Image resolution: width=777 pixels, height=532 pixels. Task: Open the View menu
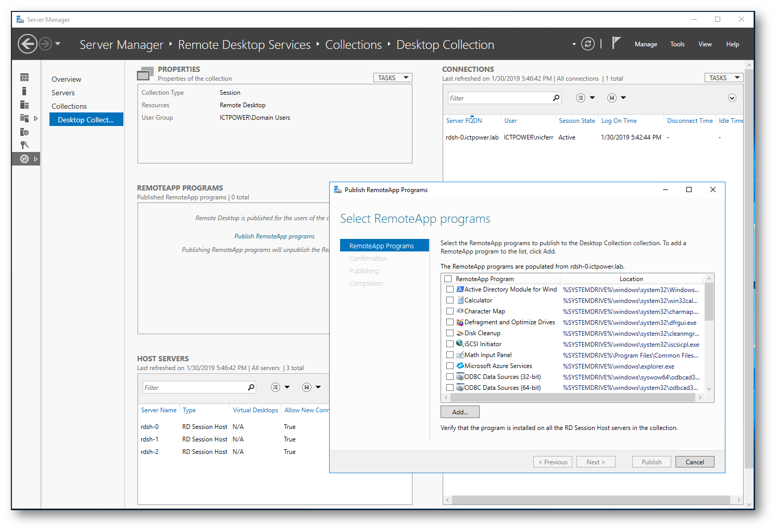pyautogui.click(x=705, y=44)
